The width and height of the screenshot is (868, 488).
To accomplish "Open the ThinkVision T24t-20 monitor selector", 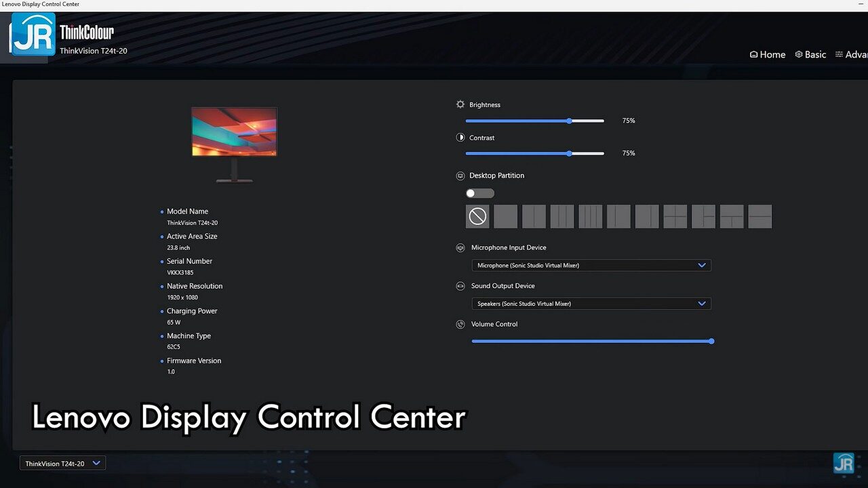I will pos(62,464).
